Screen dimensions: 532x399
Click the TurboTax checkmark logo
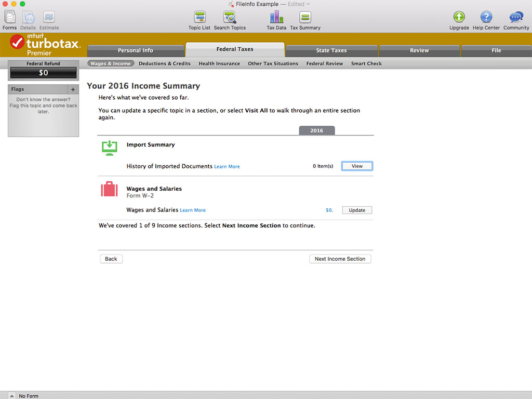tap(17, 42)
